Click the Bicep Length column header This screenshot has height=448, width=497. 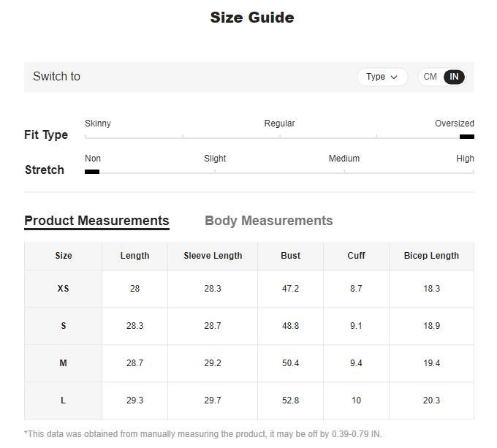431,256
